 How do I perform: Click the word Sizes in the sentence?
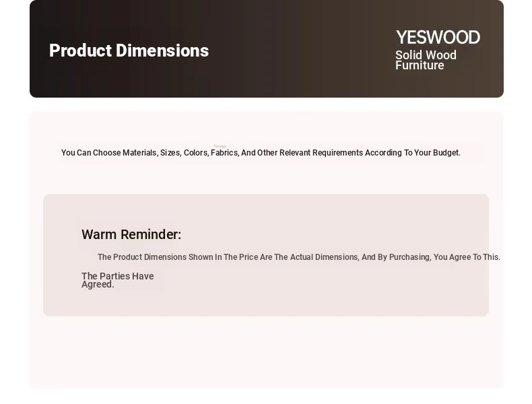click(x=170, y=153)
